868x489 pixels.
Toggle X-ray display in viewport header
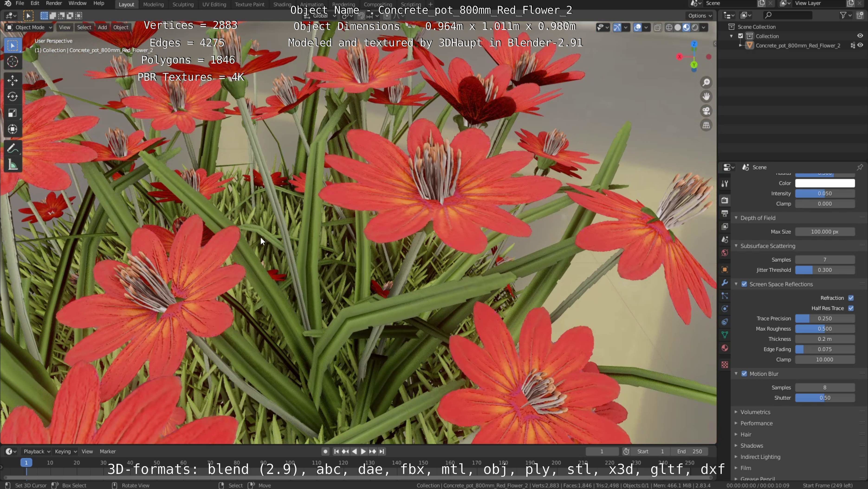point(657,28)
